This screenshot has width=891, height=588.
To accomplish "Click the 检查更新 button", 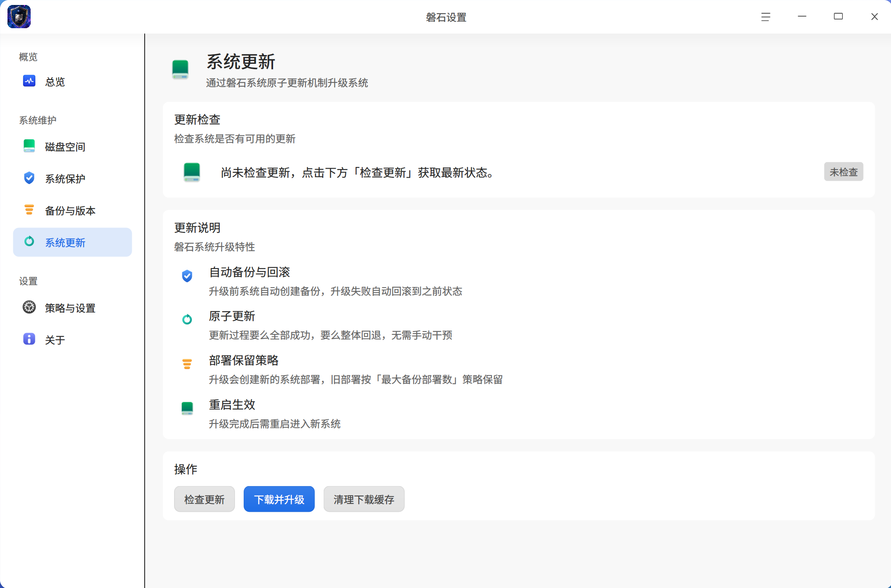I will [x=204, y=499].
